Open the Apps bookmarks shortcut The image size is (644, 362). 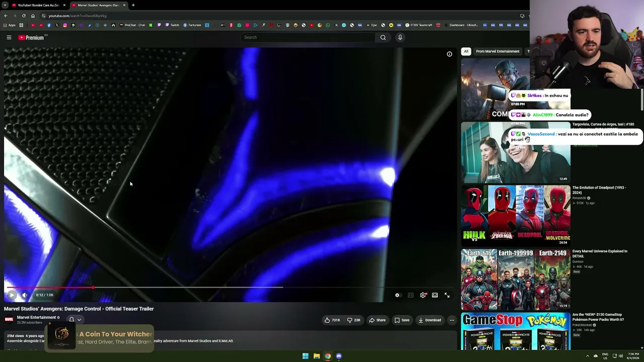pyautogui.click(x=9, y=25)
